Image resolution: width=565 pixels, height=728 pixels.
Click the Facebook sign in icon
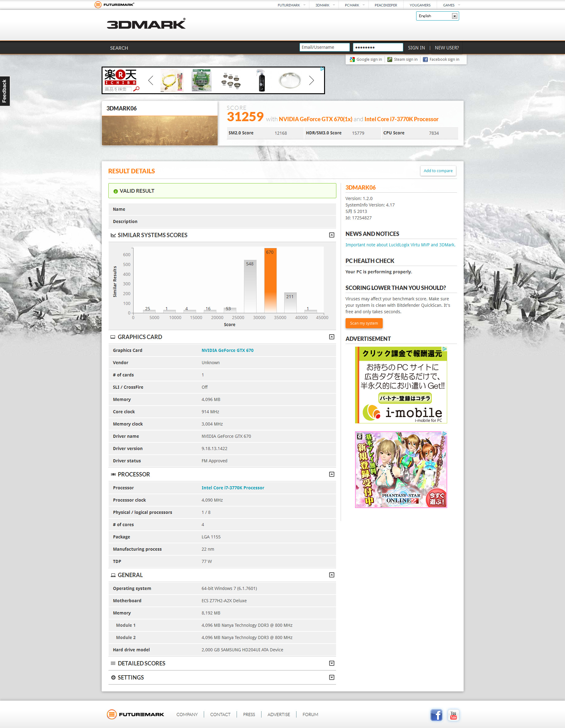click(425, 60)
